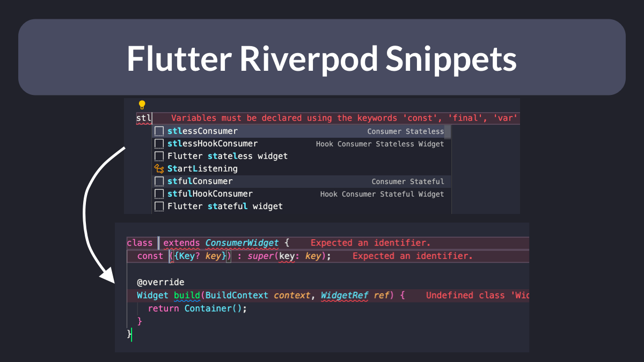Click the 'const' keyword in constructor line
The width and height of the screenshot is (644, 362).
click(x=150, y=256)
